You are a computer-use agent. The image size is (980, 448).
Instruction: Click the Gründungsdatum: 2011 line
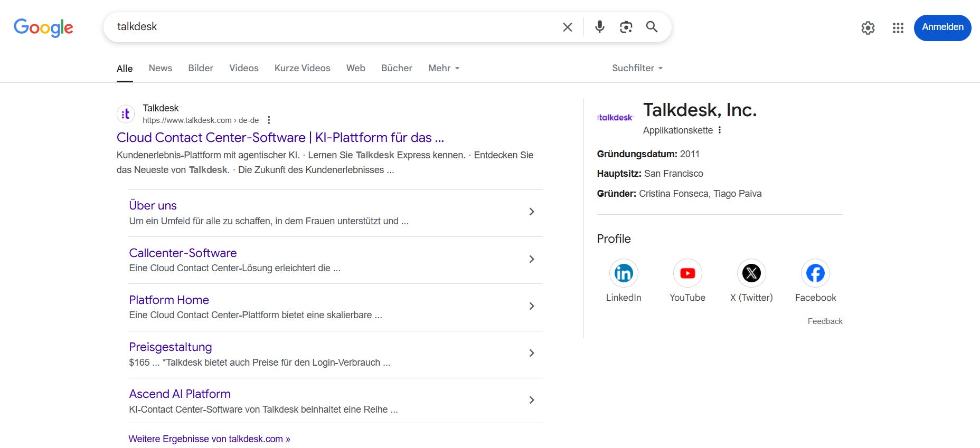click(648, 154)
